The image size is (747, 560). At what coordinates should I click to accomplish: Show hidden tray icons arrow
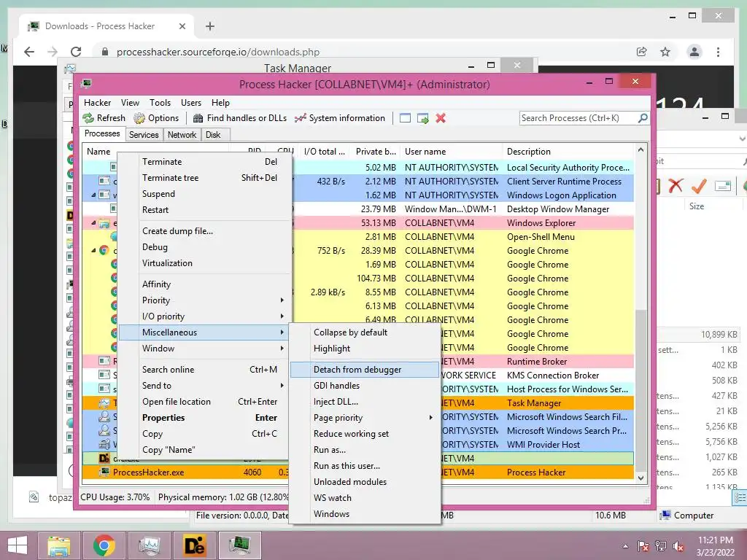pyautogui.click(x=625, y=547)
